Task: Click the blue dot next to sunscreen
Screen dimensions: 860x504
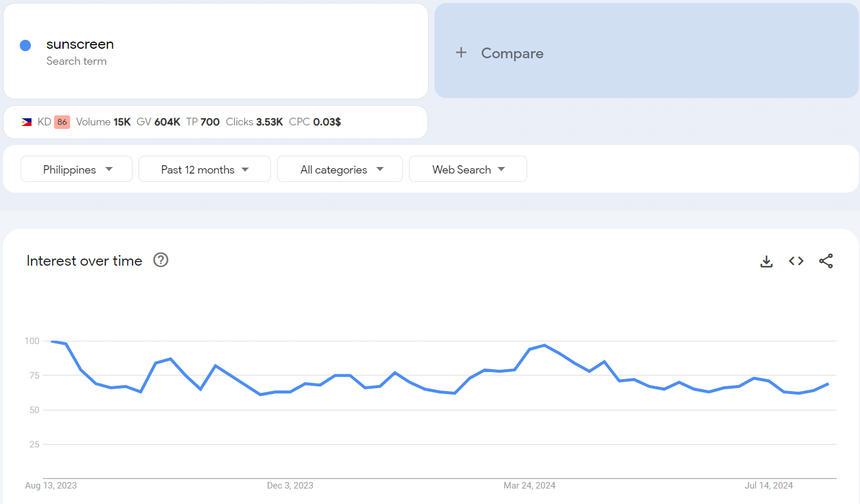Action: point(26,46)
